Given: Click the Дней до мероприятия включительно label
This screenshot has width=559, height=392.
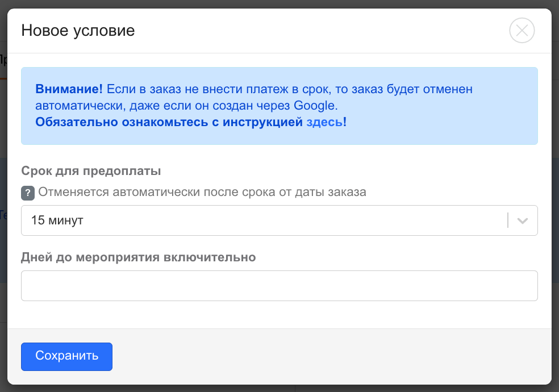Looking at the screenshot, I should tap(138, 257).
